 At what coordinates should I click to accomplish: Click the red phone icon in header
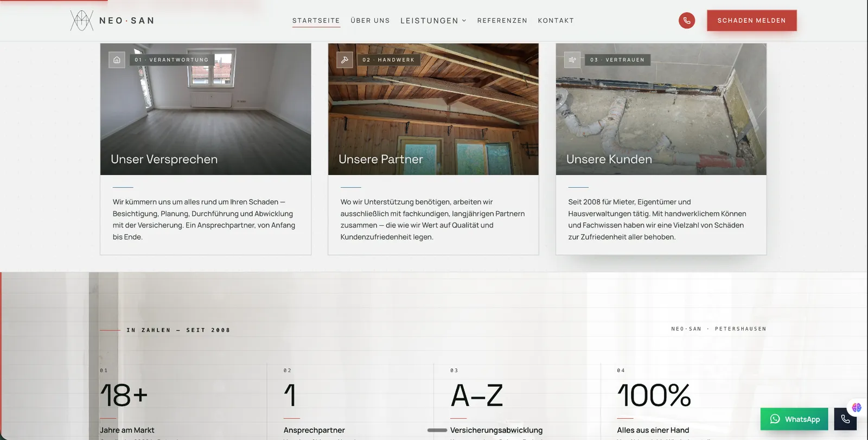687,21
